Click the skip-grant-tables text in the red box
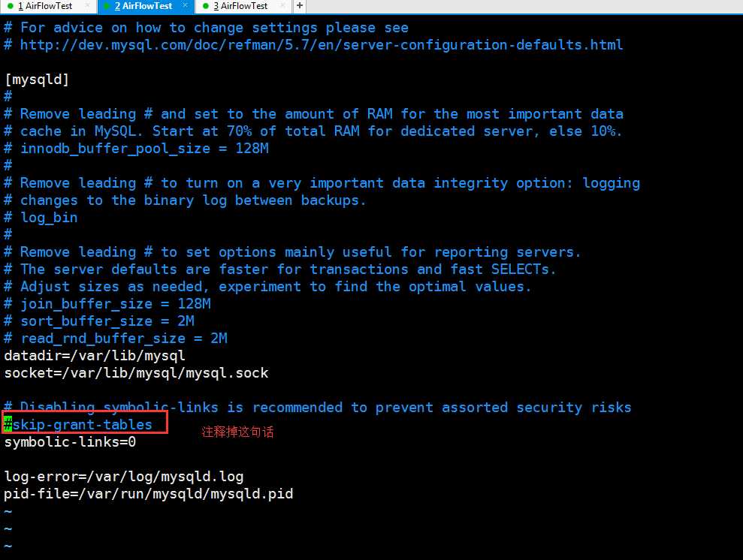 tap(83, 425)
